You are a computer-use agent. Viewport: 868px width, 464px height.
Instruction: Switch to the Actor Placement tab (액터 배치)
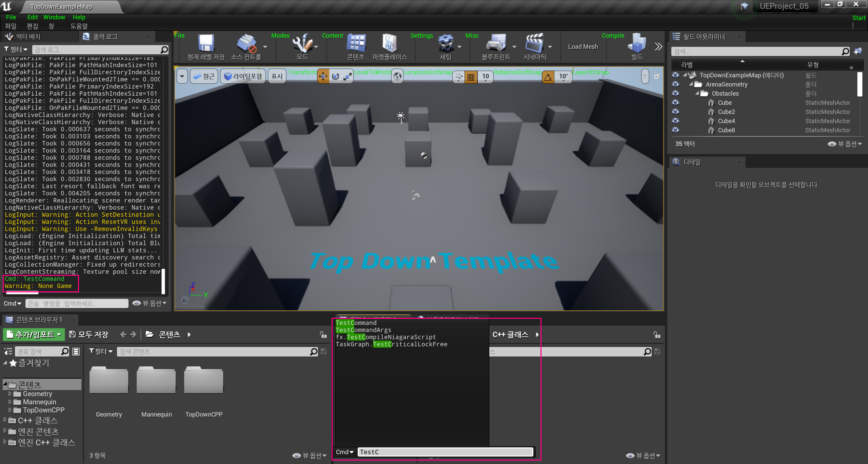coord(28,37)
